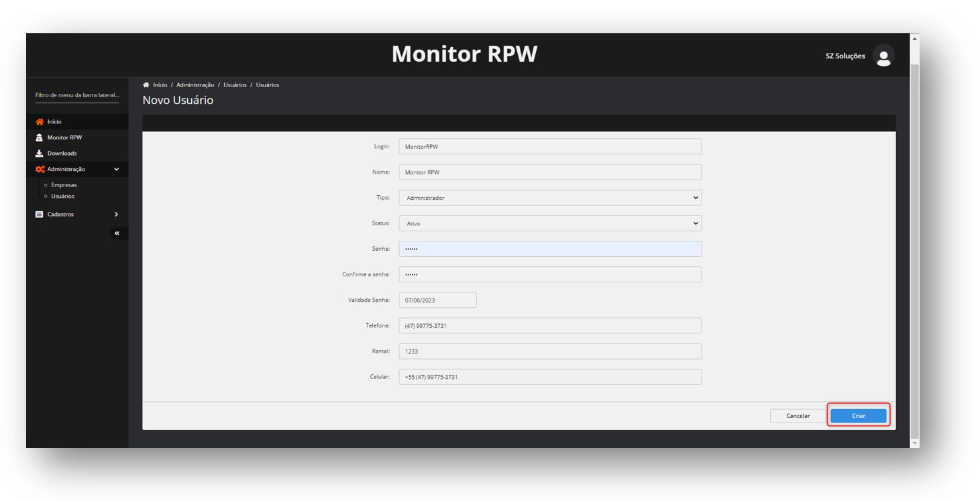
Task: Click the home icon in breadcrumb
Action: (146, 85)
